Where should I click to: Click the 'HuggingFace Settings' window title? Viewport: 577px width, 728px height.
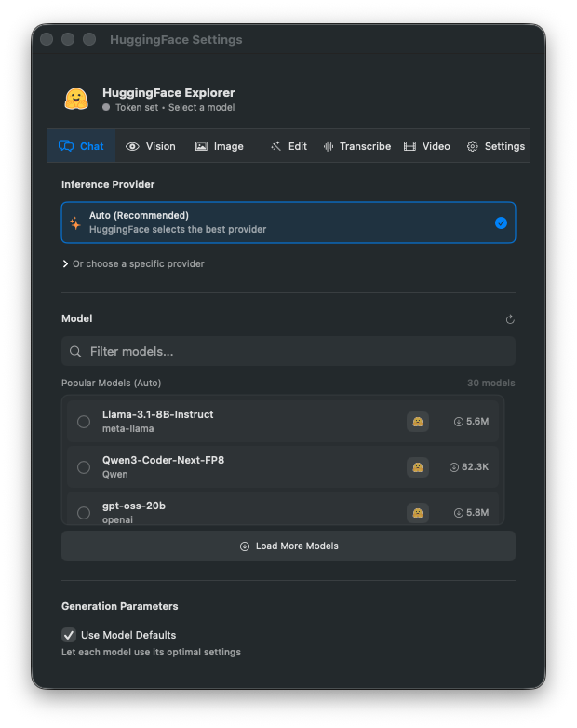pyautogui.click(x=176, y=39)
